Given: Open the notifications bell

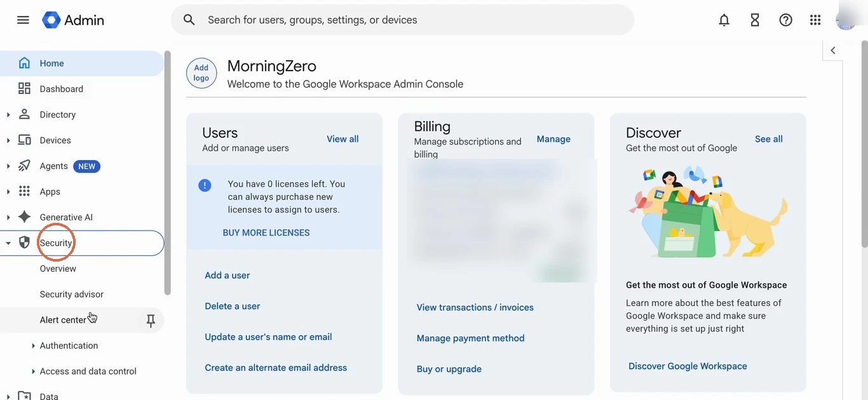Looking at the screenshot, I should click(x=724, y=20).
